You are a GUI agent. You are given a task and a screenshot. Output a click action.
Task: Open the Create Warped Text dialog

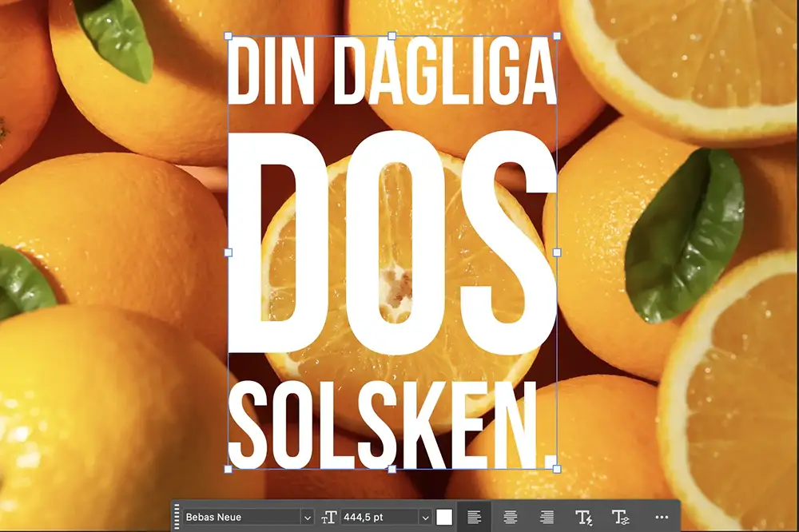point(585,518)
